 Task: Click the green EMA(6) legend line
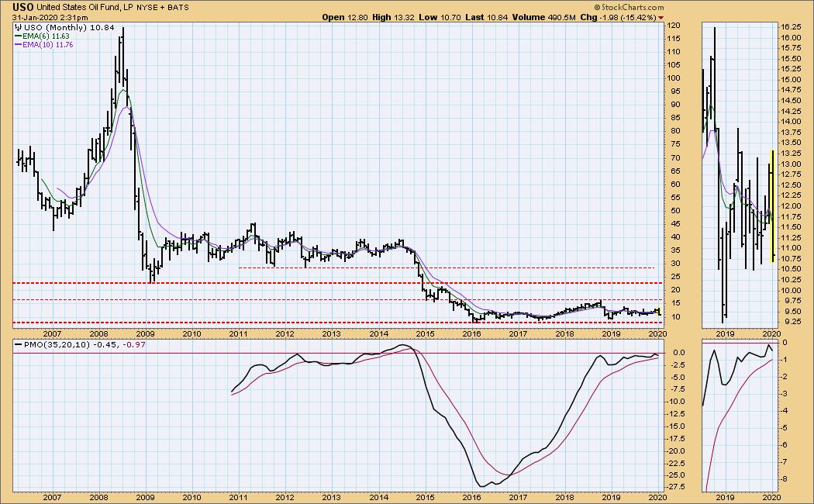coord(18,36)
